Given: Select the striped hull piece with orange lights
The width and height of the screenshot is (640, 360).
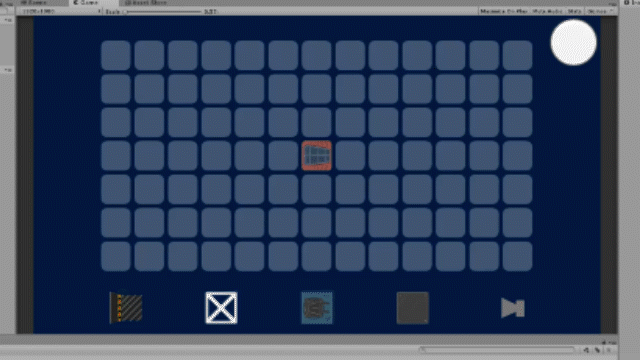Looking at the screenshot, I should [126, 308].
